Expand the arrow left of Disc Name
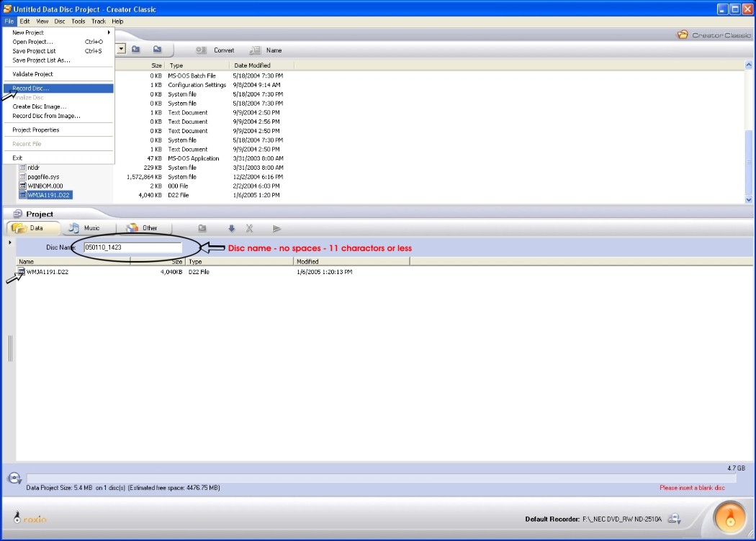Viewport: 756px width, 541px height. tap(9, 242)
